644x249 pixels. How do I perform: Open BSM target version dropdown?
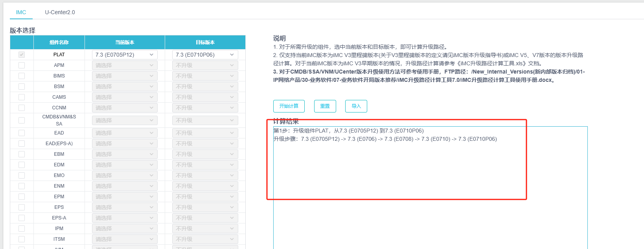(x=205, y=87)
